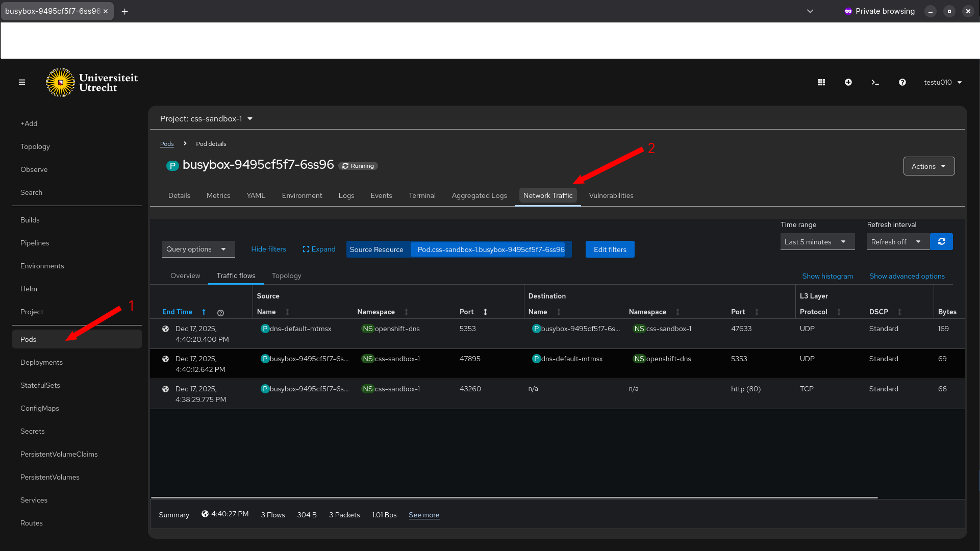Screen dimensions: 980x551
Task: Click the import plus icon in header
Action: coord(848,82)
